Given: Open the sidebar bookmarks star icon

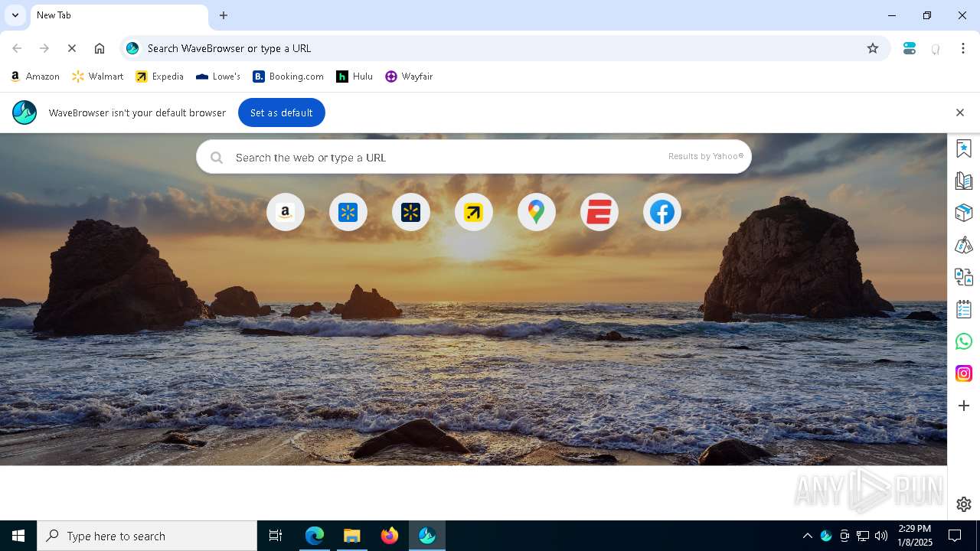Looking at the screenshot, I should (964, 148).
